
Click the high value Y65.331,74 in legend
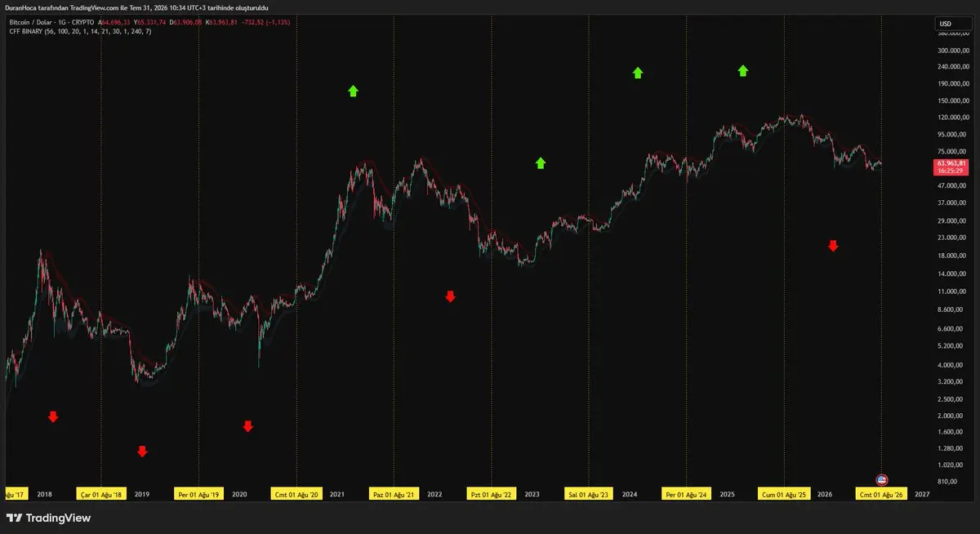[x=151, y=23]
